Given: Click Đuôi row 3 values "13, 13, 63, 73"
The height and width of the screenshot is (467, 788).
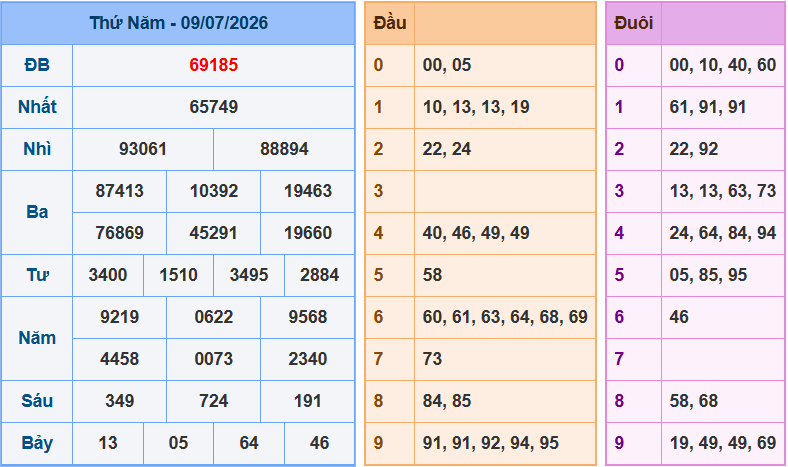Looking at the screenshot, I should [x=723, y=191].
